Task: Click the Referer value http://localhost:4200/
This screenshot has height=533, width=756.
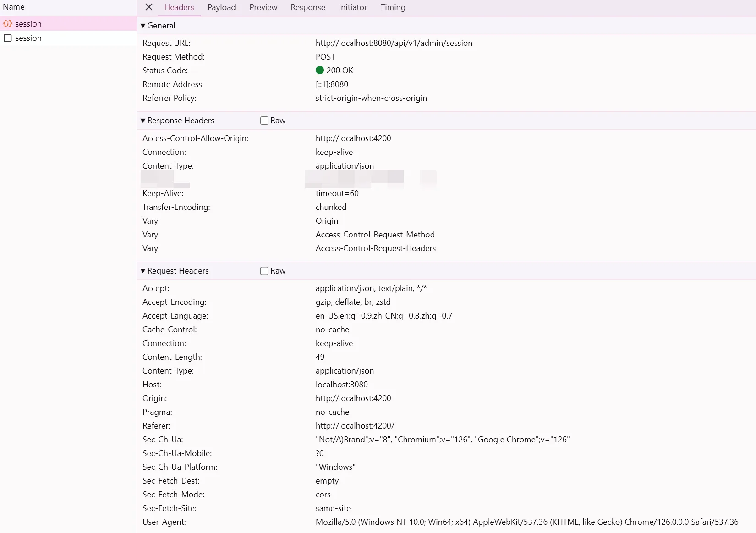Action: (x=355, y=426)
